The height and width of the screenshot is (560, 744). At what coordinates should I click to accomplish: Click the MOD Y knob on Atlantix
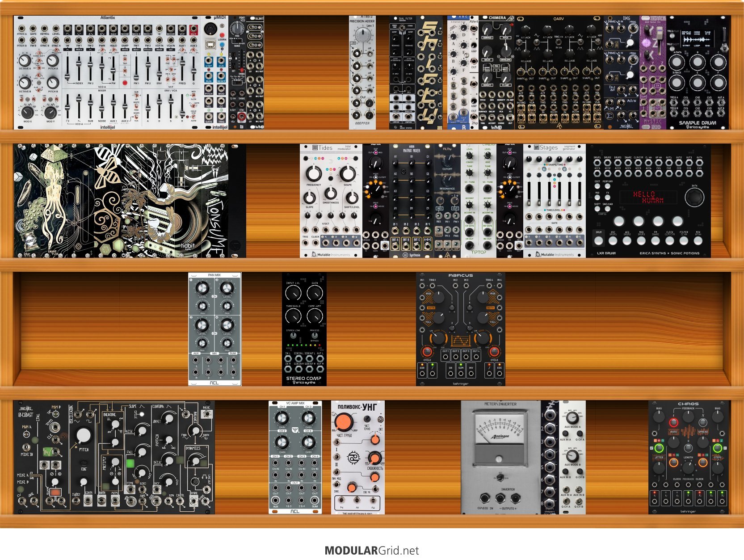(50, 112)
